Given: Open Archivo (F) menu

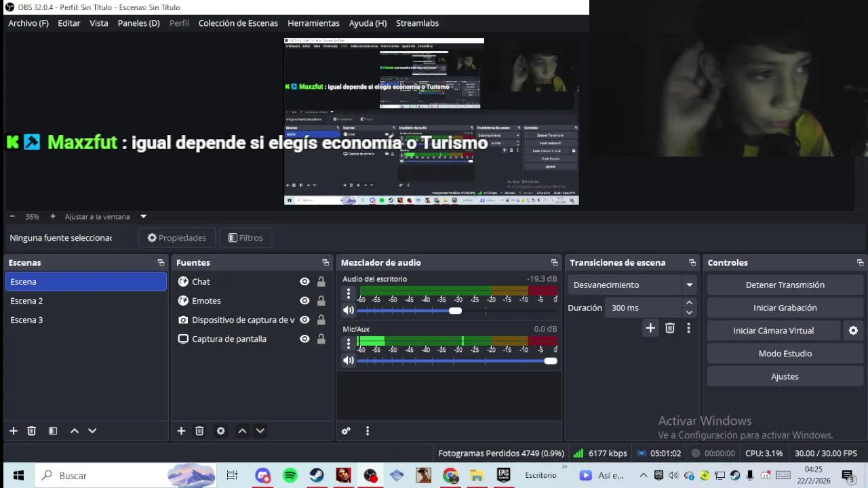Looking at the screenshot, I should (x=28, y=23).
